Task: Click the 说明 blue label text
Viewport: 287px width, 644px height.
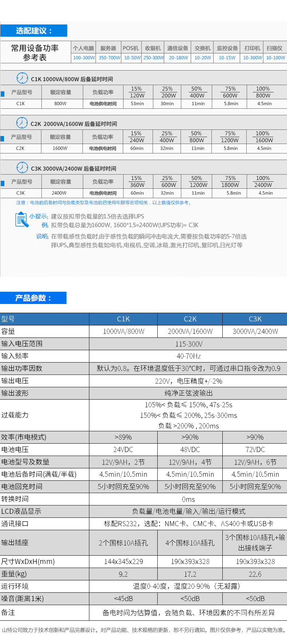Action: 42,236
